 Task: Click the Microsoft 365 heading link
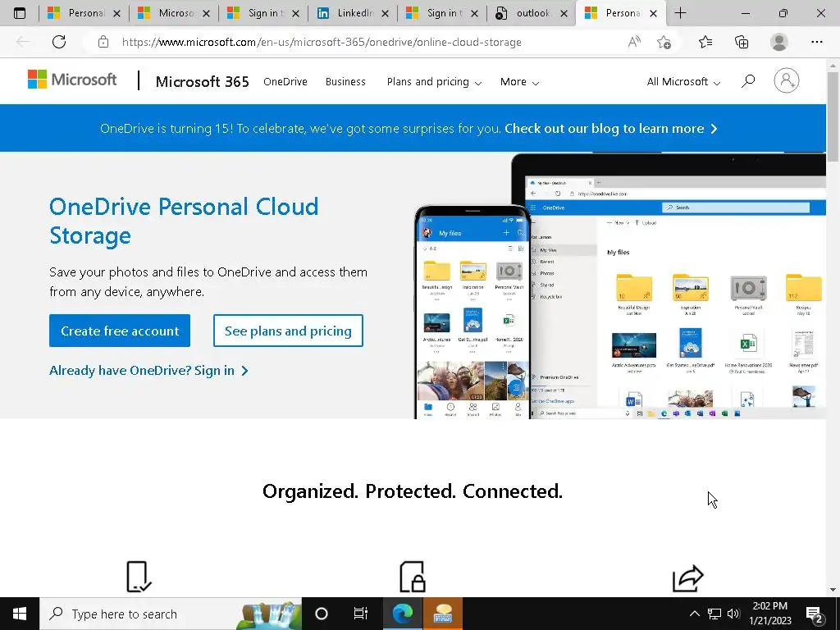(203, 82)
